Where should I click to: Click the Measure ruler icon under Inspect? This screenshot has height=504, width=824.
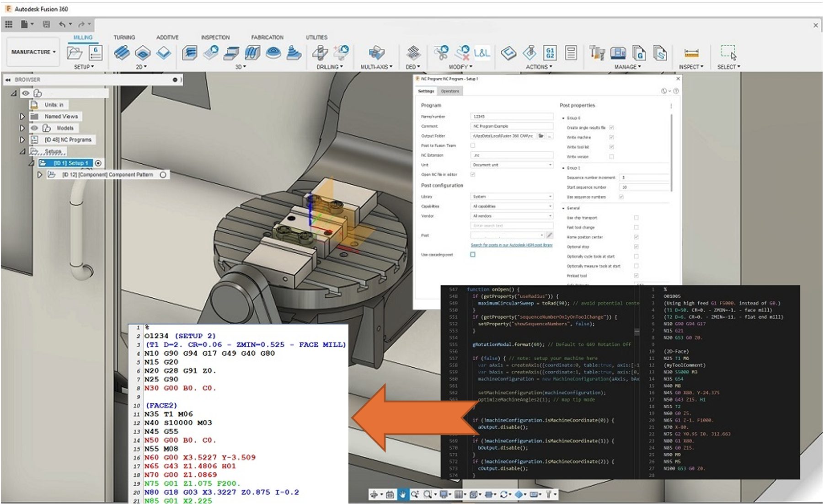(691, 53)
